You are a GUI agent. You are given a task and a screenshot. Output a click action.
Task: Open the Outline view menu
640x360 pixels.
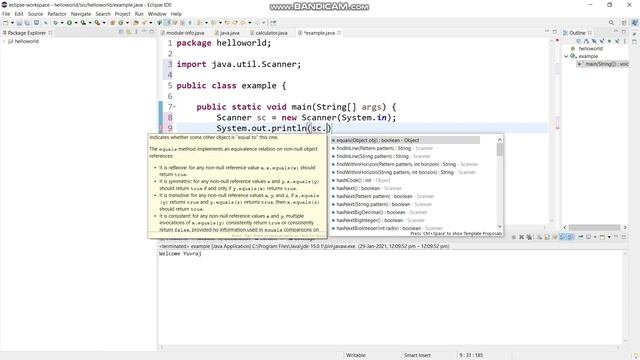pyautogui.click(x=625, y=41)
